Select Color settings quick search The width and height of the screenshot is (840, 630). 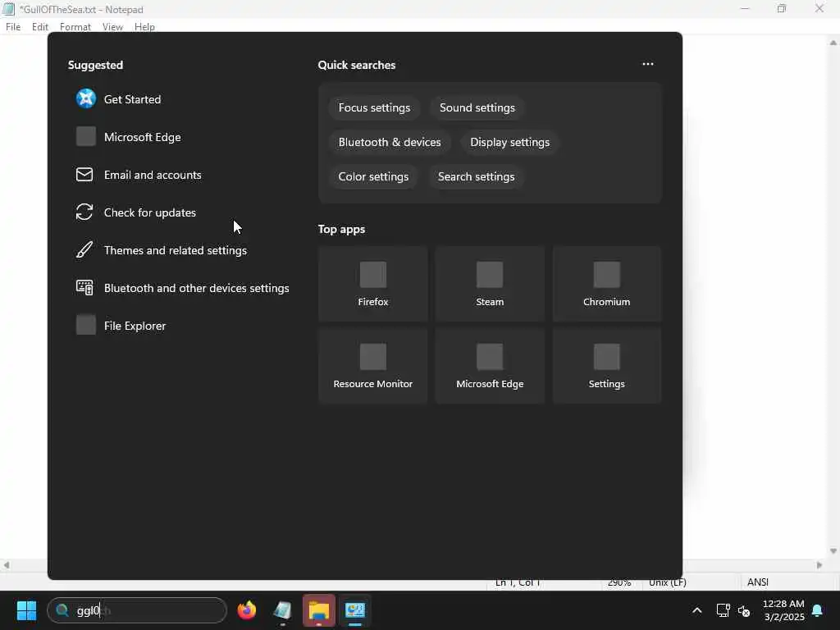[373, 176]
